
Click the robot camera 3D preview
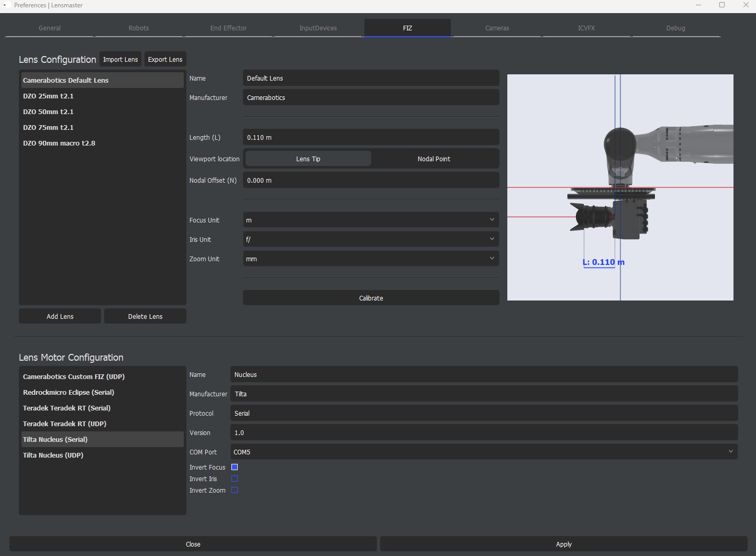point(620,187)
